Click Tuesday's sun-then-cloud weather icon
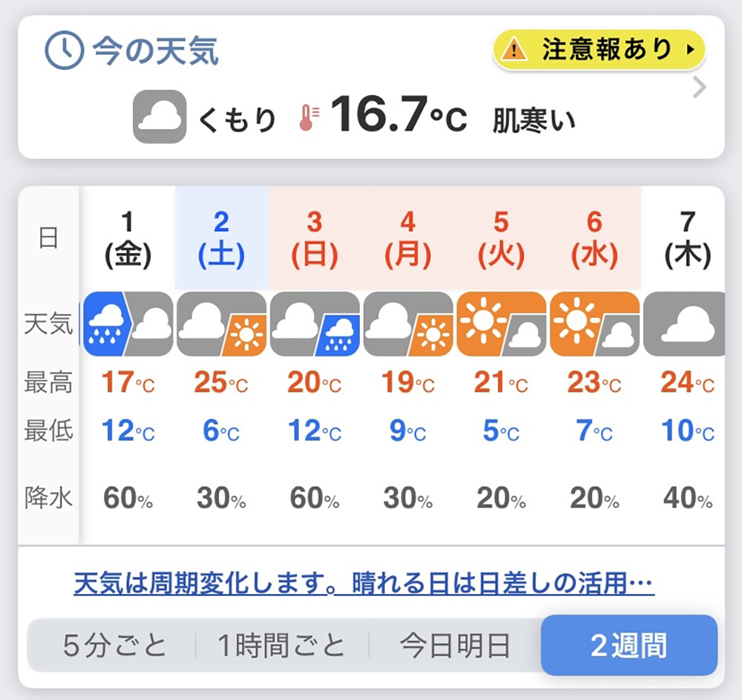Image resolution: width=742 pixels, height=700 pixels. pos(502,323)
